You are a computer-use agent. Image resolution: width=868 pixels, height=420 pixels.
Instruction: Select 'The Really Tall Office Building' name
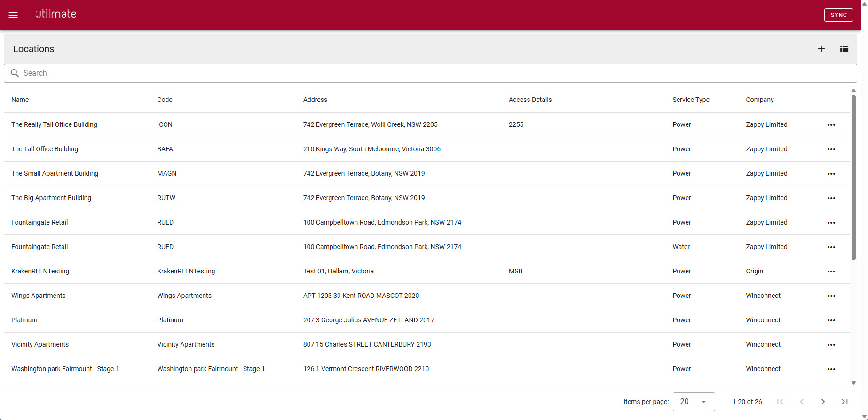(x=54, y=124)
